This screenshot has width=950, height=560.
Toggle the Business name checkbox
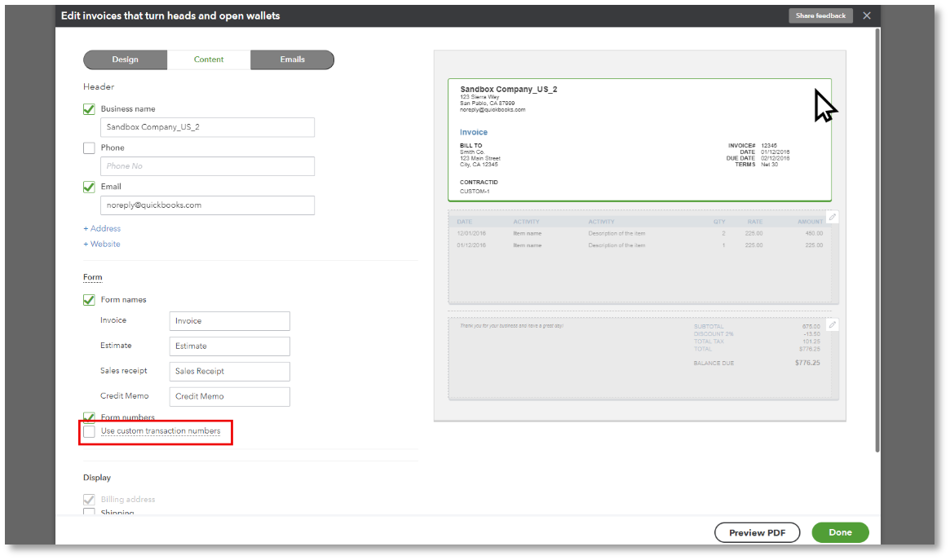point(90,109)
